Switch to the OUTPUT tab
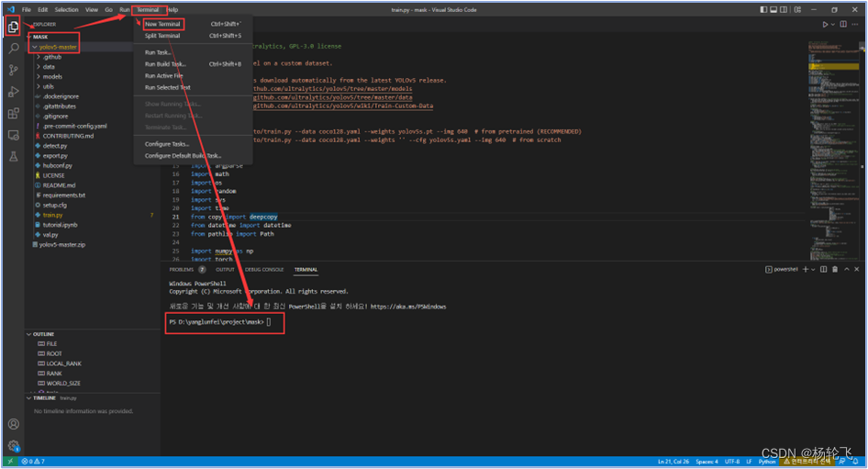Viewport: 868px width, 469px height. [225, 269]
